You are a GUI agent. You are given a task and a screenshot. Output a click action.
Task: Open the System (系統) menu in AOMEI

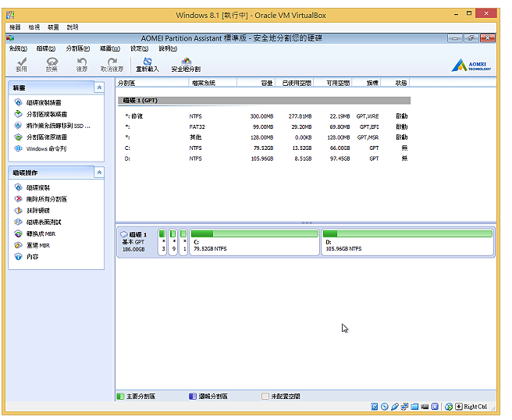18,48
